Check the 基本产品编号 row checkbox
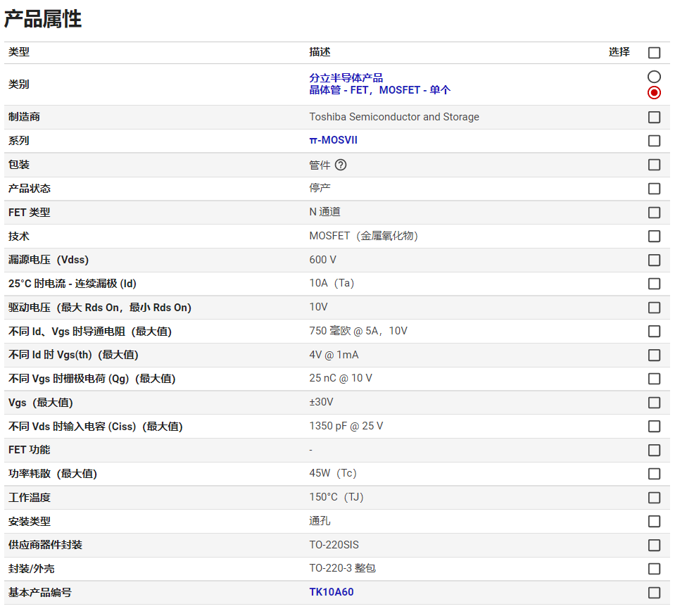The height and width of the screenshot is (616, 687). coord(654,593)
